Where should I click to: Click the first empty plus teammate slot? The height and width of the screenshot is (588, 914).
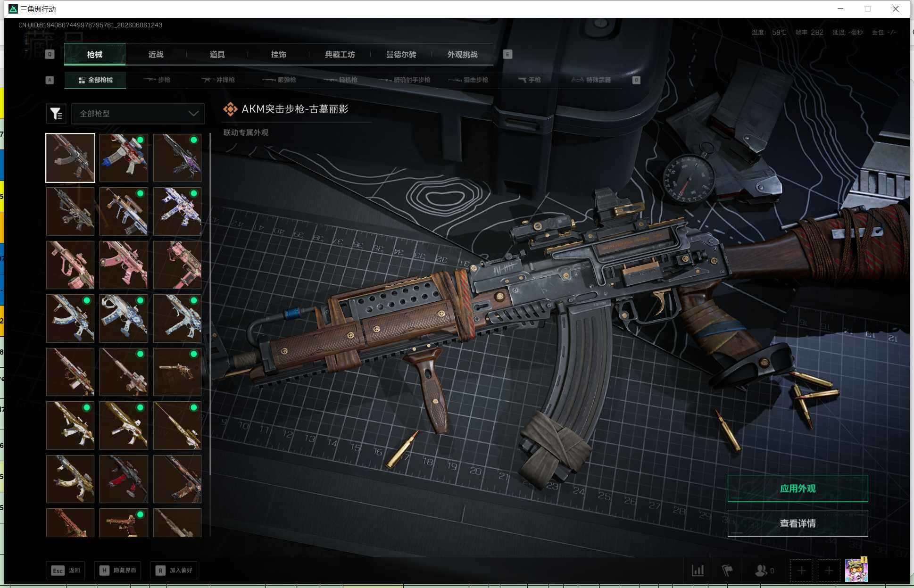(801, 571)
